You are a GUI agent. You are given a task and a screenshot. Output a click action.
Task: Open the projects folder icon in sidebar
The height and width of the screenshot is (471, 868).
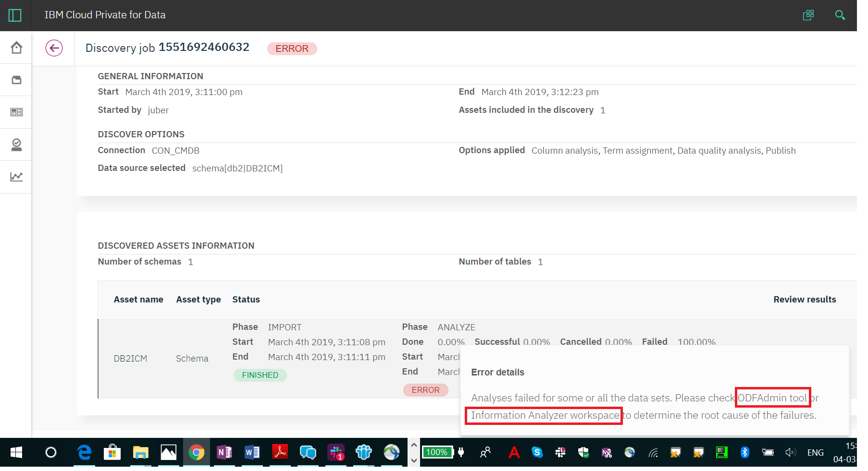(16, 80)
